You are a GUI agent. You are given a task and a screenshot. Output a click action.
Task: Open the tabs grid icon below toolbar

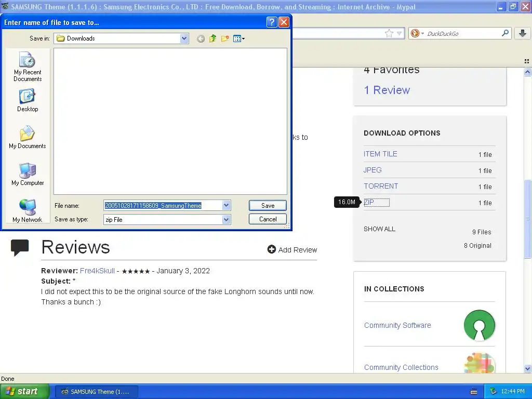click(x=527, y=61)
